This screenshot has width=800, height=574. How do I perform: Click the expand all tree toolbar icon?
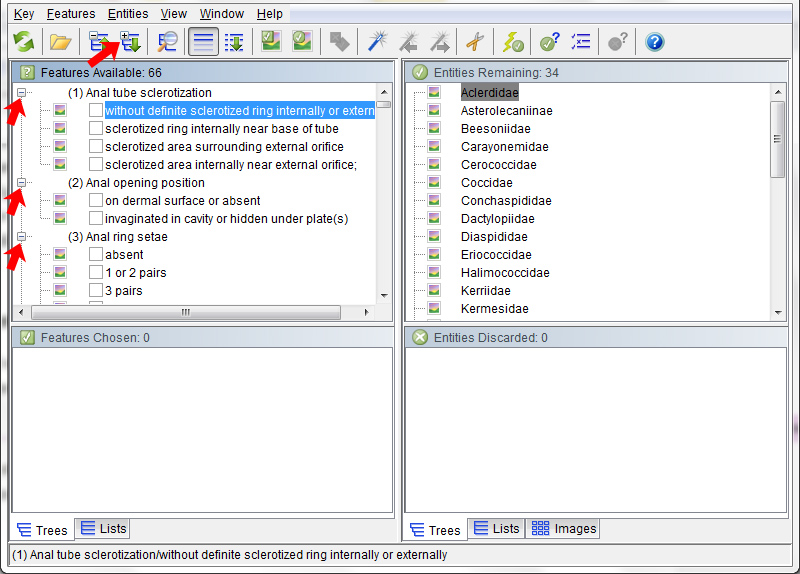point(130,42)
